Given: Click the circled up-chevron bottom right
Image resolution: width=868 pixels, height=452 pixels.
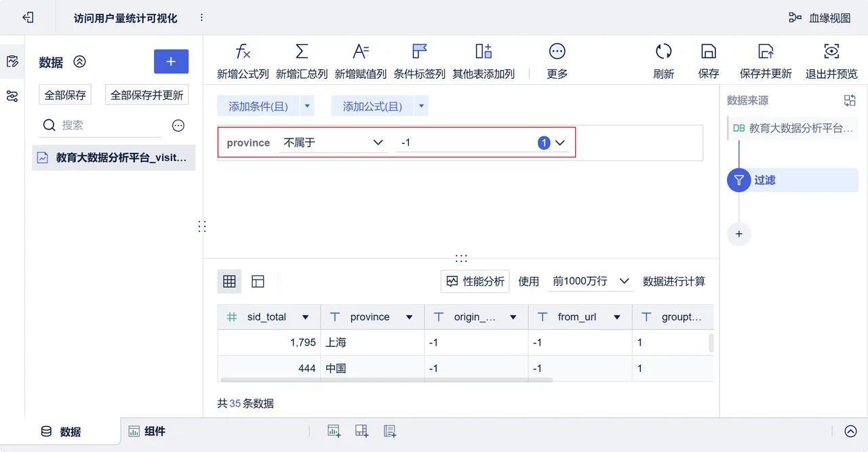Looking at the screenshot, I should coord(850,431).
